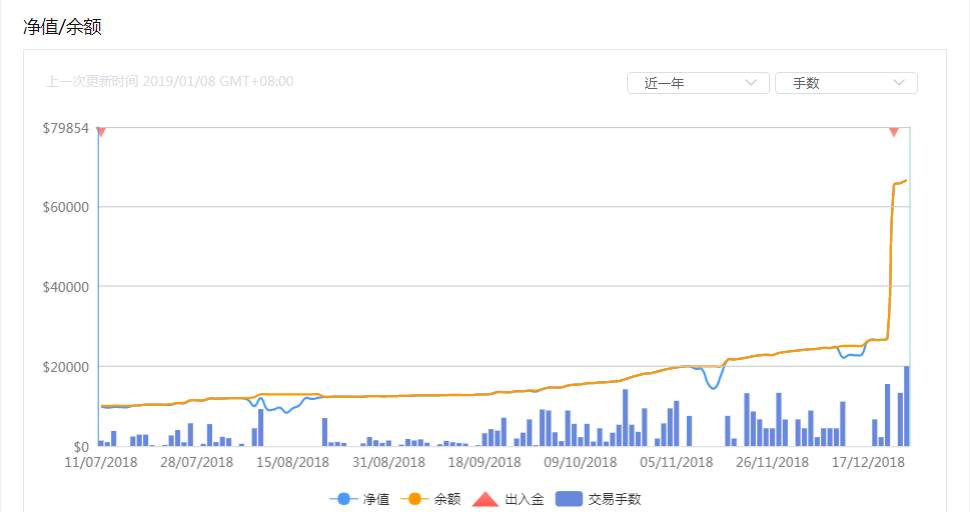Open the 近一年 time range dropdown

(x=698, y=83)
